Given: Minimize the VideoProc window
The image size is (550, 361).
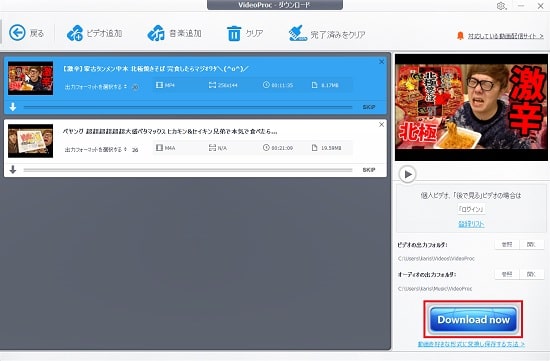Looking at the screenshot, I should click(x=521, y=6).
